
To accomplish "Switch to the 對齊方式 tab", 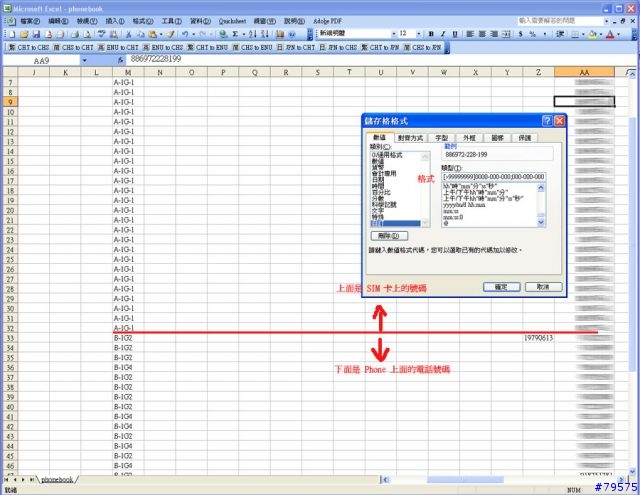I will pos(409,137).
